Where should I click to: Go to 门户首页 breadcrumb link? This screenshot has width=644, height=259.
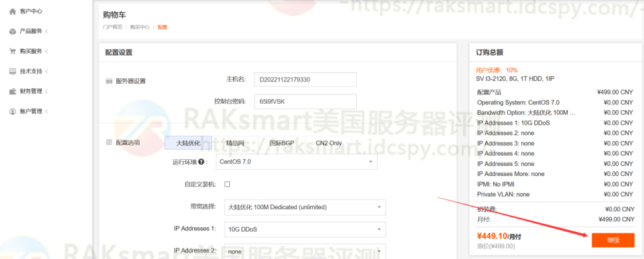point(112,27)
